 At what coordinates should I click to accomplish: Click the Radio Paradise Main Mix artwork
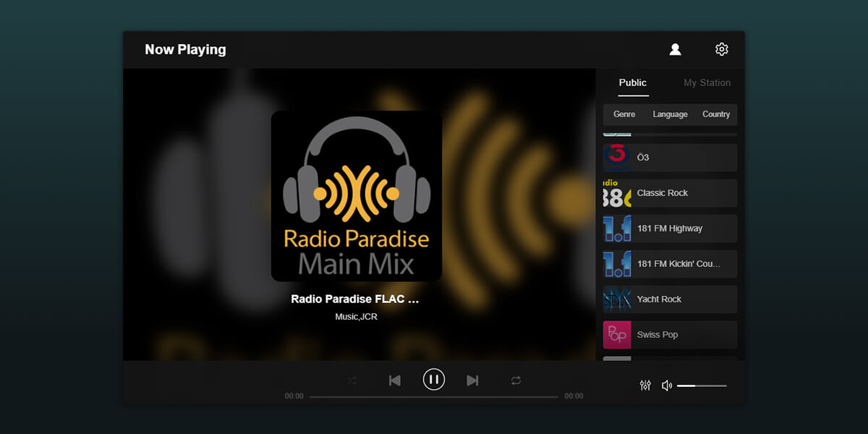coord(356,196)
